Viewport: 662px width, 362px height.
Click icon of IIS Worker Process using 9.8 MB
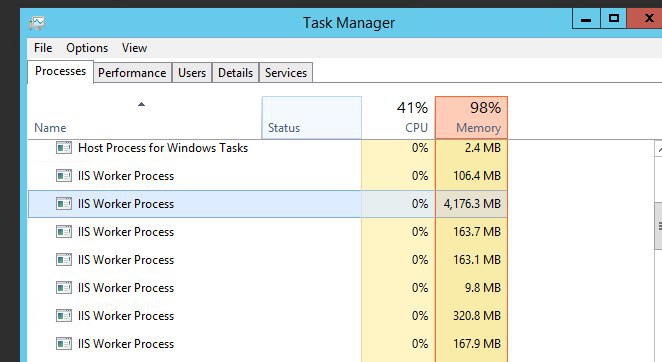pos(64,288)
